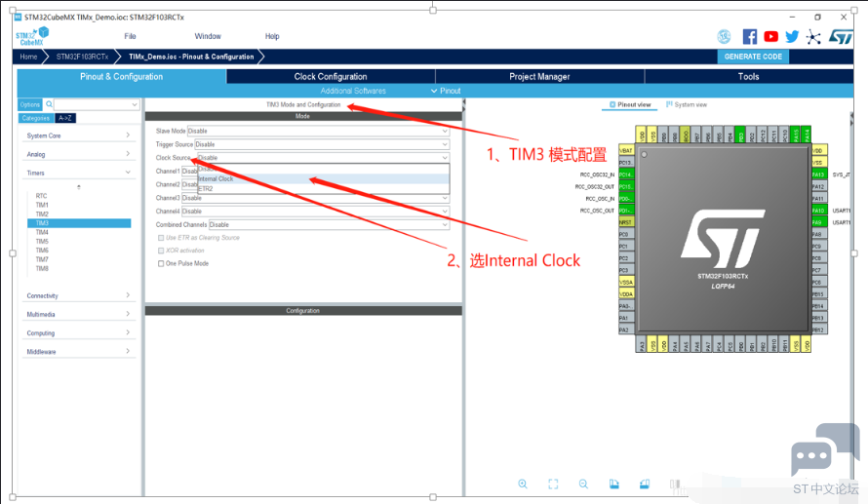Zoom out of the pinout view
Viewport: 868px width, 504px height.
[x=583, y=485]
